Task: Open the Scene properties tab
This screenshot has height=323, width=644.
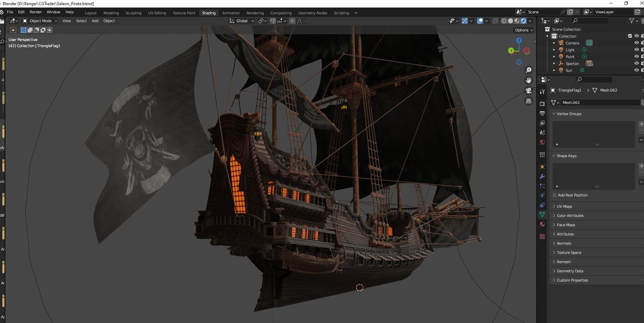Action: [542, 132]
